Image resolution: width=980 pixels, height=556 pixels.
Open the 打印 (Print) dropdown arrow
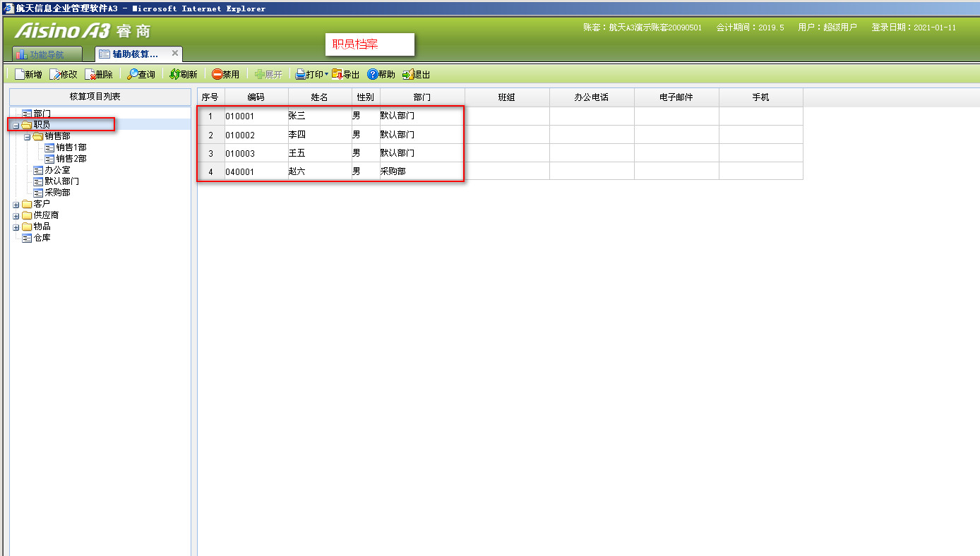click(x=326, y=74)
